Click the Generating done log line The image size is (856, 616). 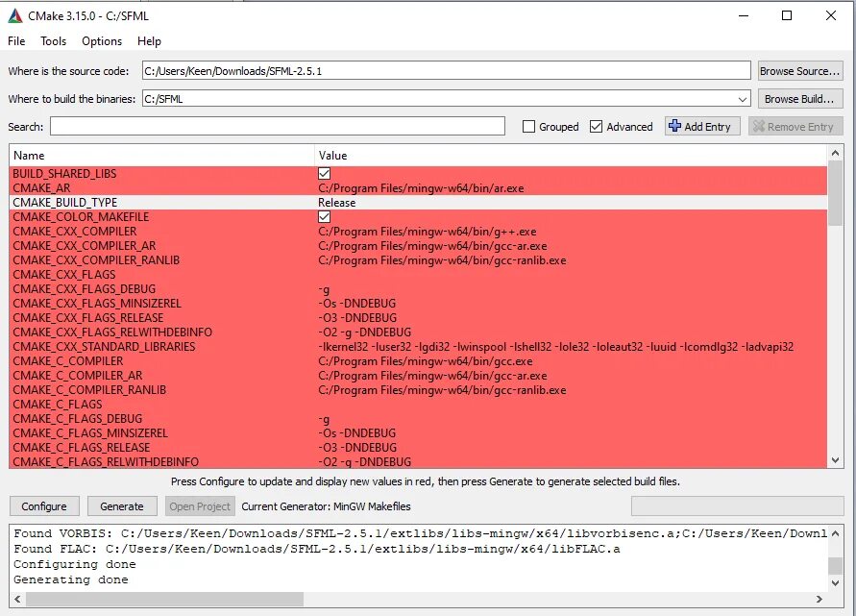click(71, 579)
